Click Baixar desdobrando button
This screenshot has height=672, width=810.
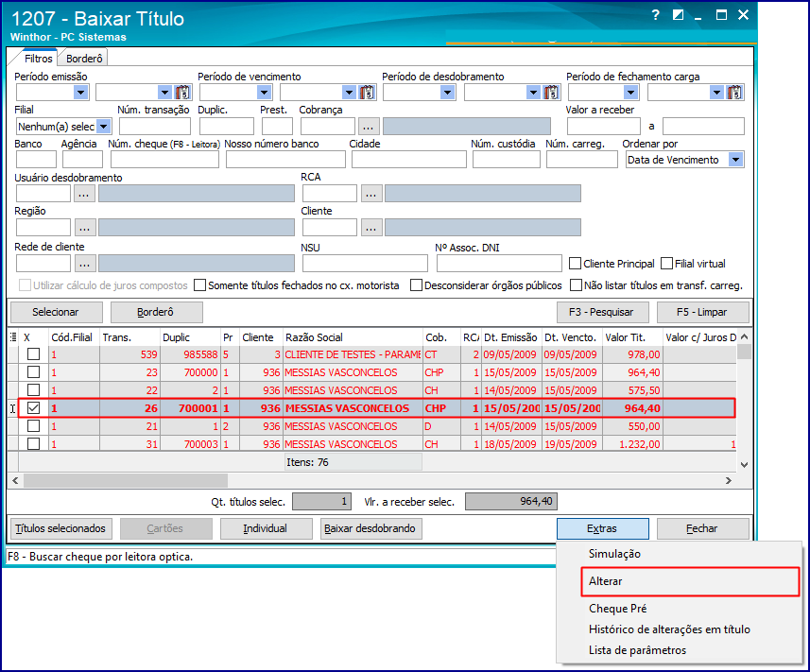tap(371, 528)
